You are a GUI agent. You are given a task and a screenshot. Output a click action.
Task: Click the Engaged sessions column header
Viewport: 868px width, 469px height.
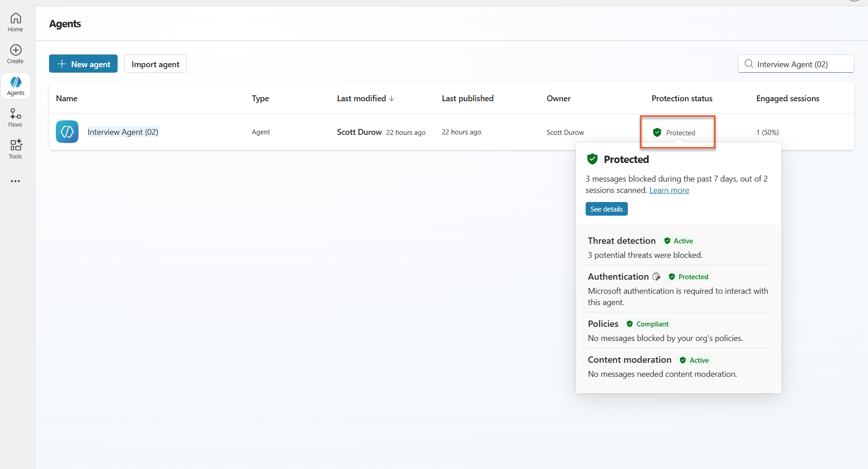point(788,99)
